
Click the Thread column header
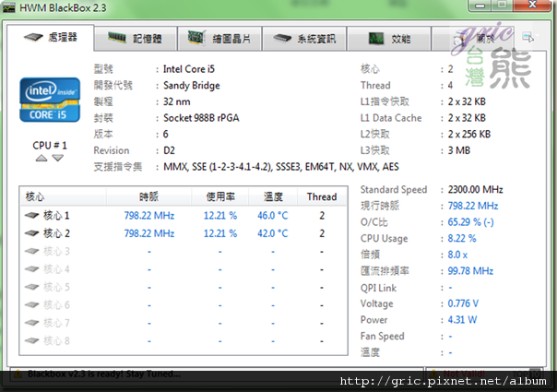pyautogui.click(x=322, y=196)
